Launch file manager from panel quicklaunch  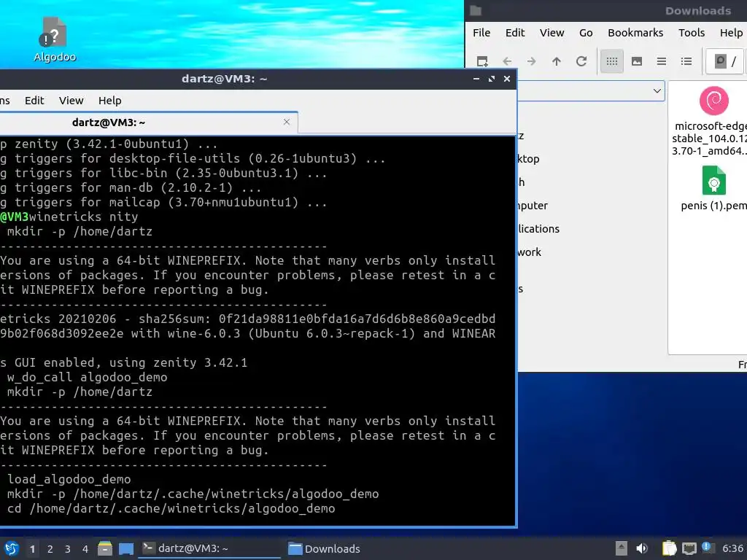click(105, 548)
